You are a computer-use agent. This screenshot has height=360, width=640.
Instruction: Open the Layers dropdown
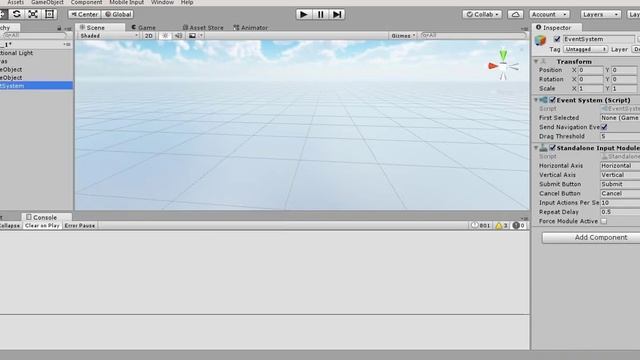[x=600, y=14]
